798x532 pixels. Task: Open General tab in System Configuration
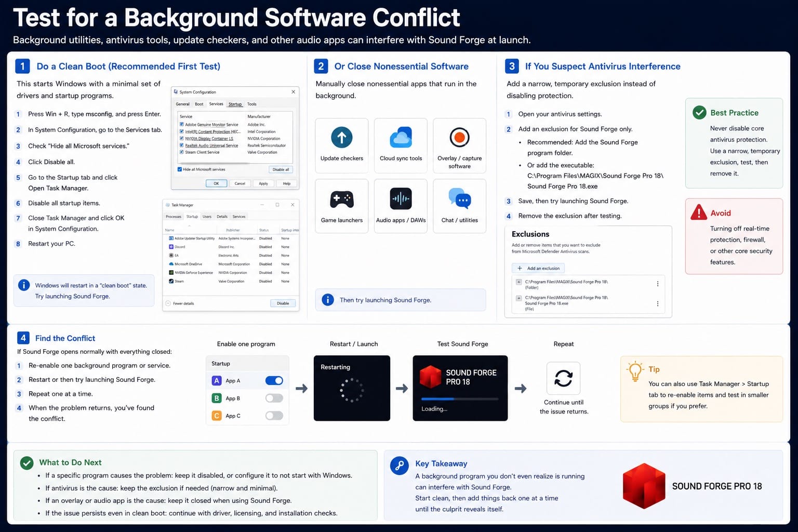(183, 104)
